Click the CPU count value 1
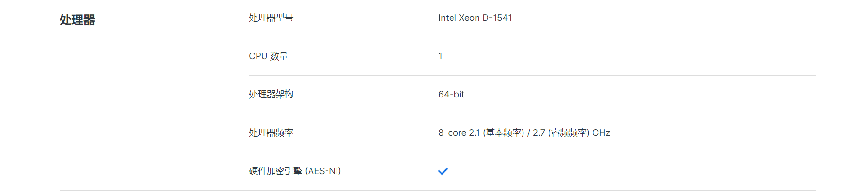868x195 pixels. tap(440, 56)
